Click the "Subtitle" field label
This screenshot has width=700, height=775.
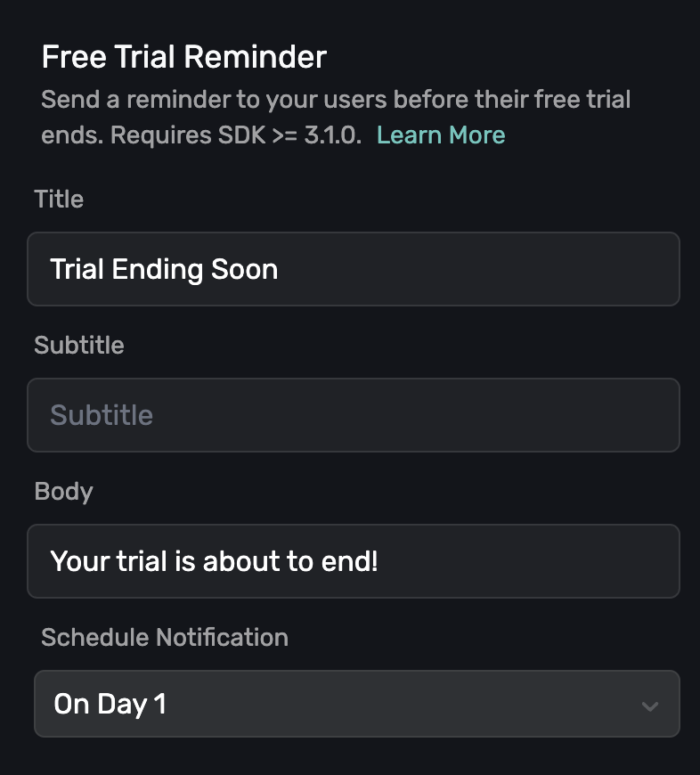[x=79, y=346]
